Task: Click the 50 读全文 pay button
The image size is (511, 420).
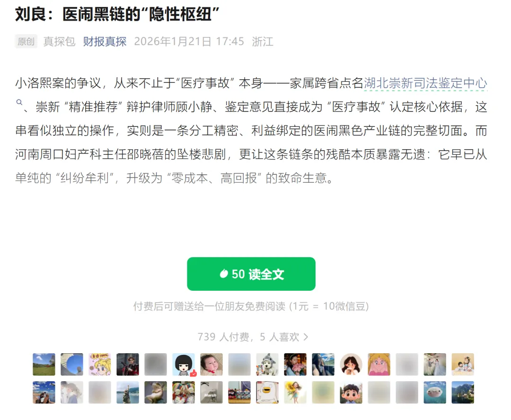Action: (x=251, y=274)
